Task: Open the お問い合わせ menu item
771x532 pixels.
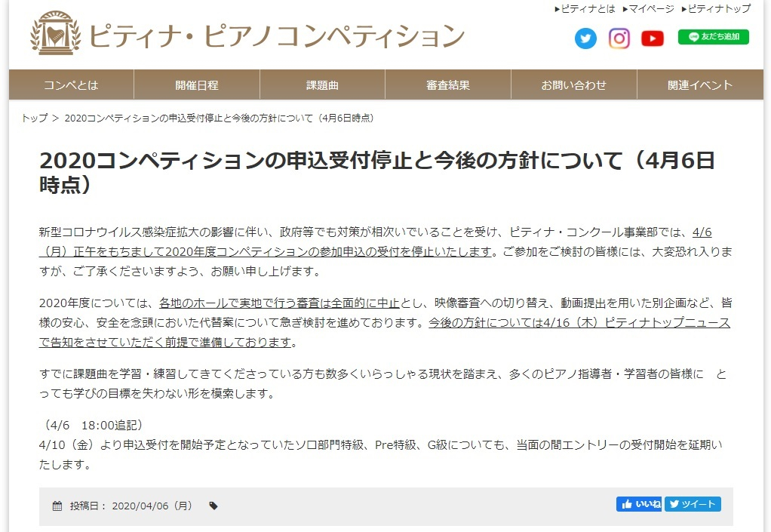Action: point(574,85)
